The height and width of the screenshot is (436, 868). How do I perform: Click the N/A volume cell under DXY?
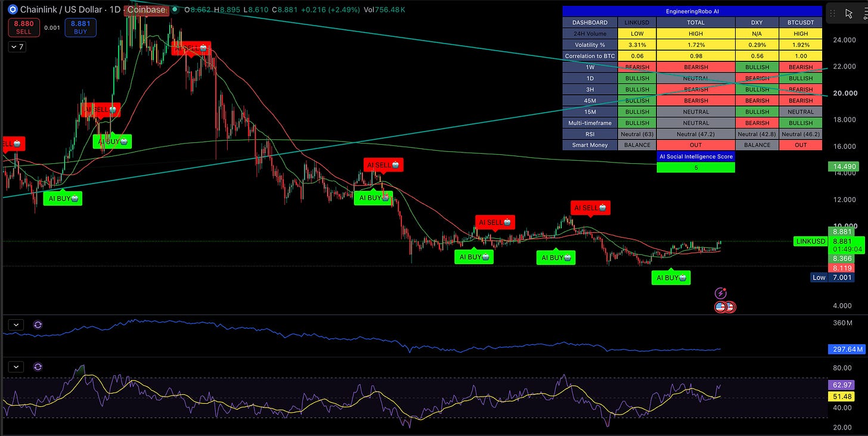(x=757, y=34)
